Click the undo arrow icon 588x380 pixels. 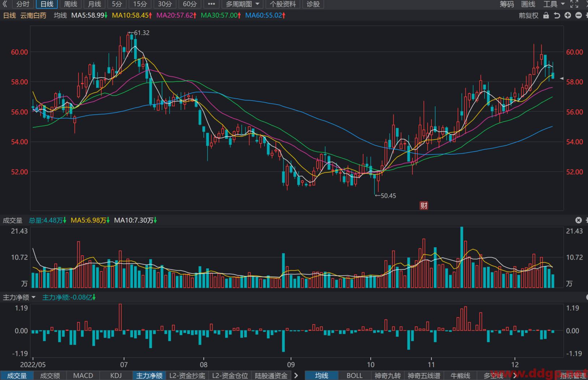(557, 16)
